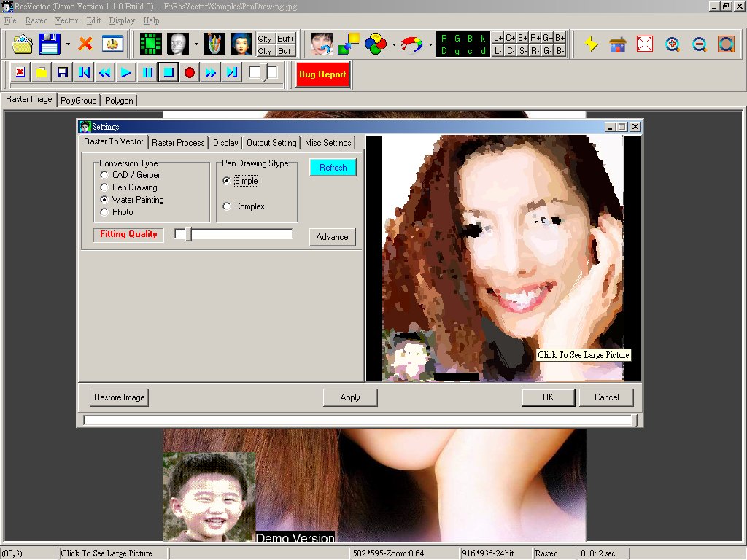Image resolution: width=747 pixels, height=560 pixels.
Task: Zoom out with the minus magnifier
Action: (x=700, y=44)
